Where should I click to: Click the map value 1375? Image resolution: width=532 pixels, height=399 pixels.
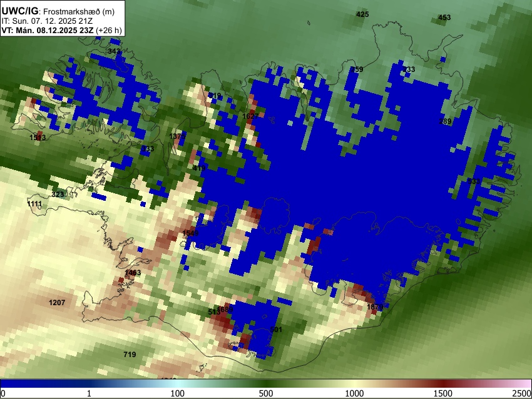click(x=177, y=136)
